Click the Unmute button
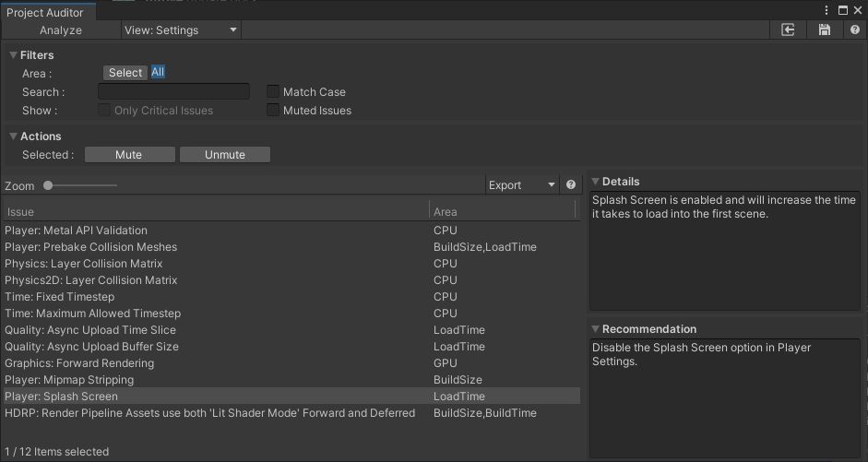Screen dimensions: 868x462 tap(225, 154)
